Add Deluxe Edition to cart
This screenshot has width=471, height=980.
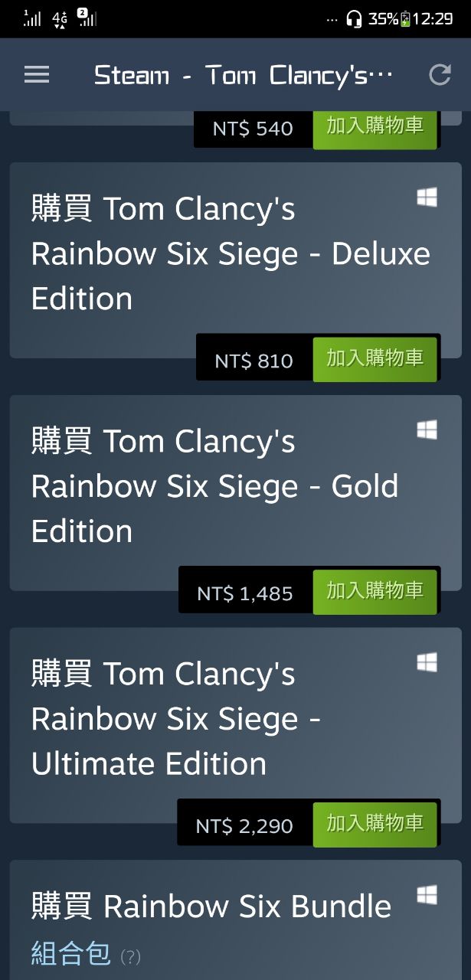click(x=375, y=359)
